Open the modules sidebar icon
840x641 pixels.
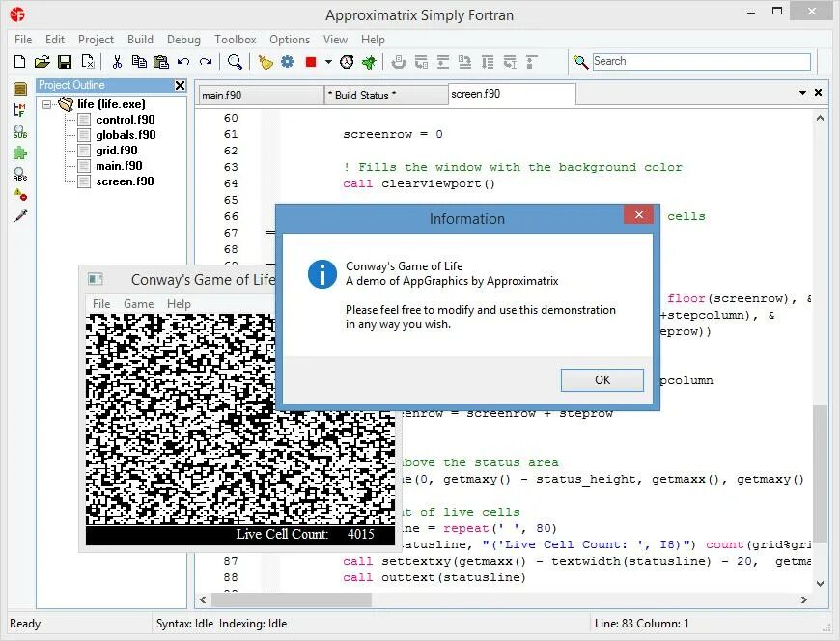(x=20, y=110)
